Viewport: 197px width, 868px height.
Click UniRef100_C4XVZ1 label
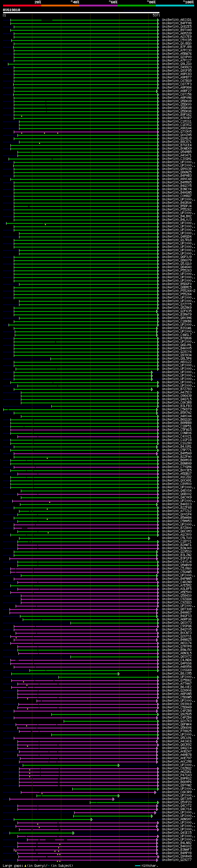click(176, 436)
